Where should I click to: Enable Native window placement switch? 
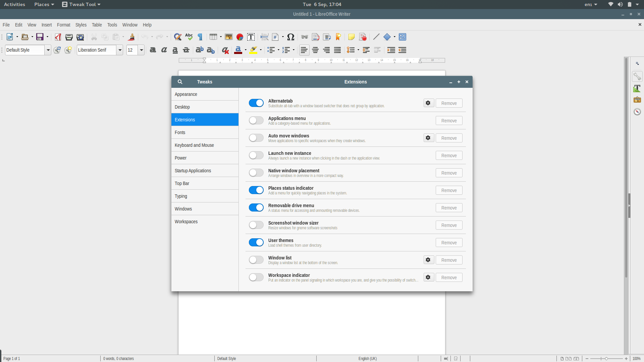(x=256, y=173)
